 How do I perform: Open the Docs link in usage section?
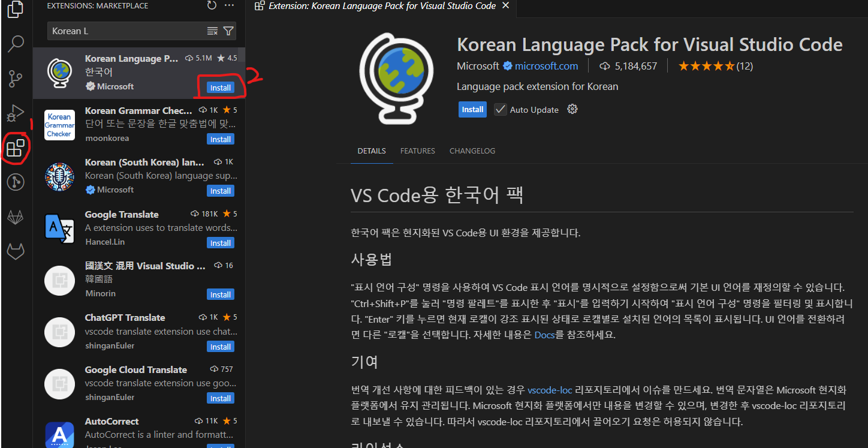pyautogui.click(x=545, y=335)
